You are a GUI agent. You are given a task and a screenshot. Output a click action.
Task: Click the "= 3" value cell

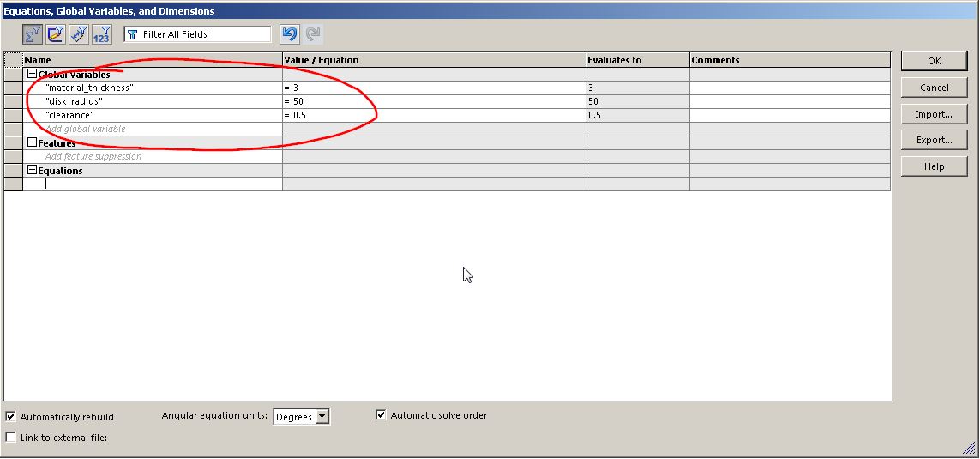434,88
